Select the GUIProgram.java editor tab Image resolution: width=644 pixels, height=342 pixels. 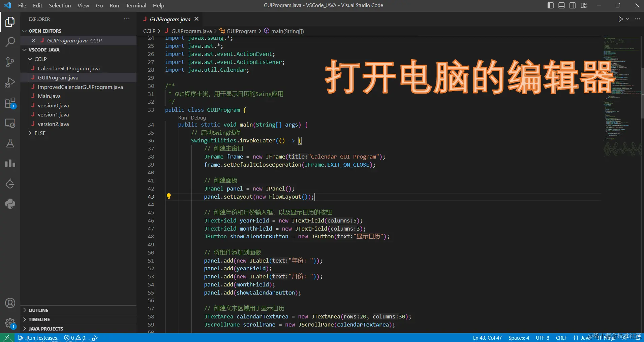click(170, 19)
